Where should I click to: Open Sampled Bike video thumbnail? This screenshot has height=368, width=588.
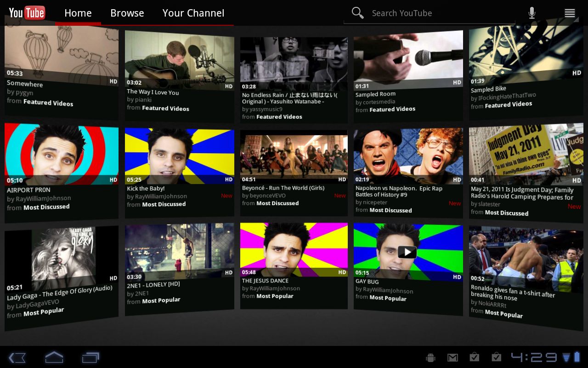click(526, 54)
